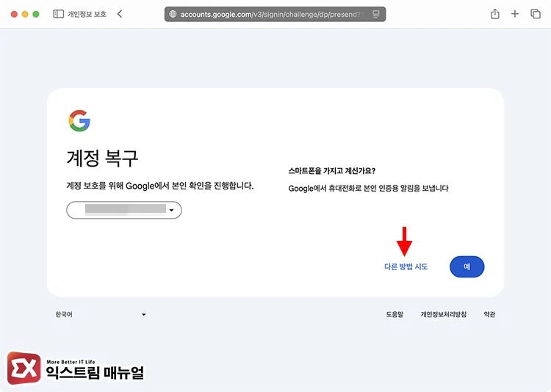Open a new tab with the plus icon
The width and height of the screenshot is (551, 392).
tap(515, 14)
